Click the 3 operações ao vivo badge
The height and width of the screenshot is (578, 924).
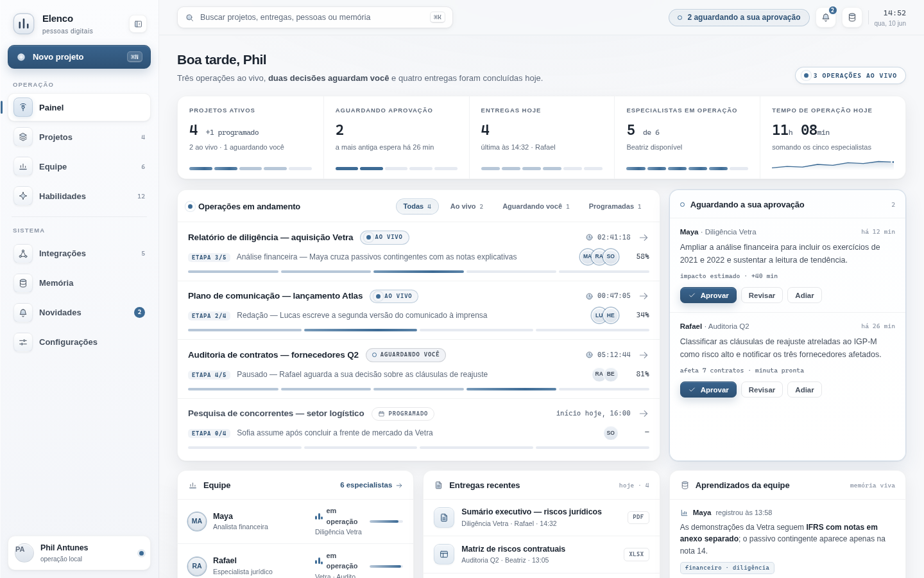tap(850, 76)
